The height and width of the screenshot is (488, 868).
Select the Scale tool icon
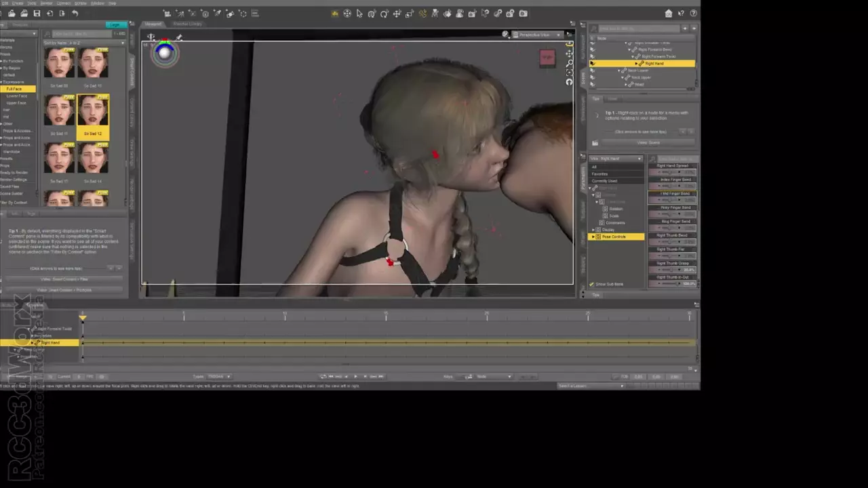410,14
